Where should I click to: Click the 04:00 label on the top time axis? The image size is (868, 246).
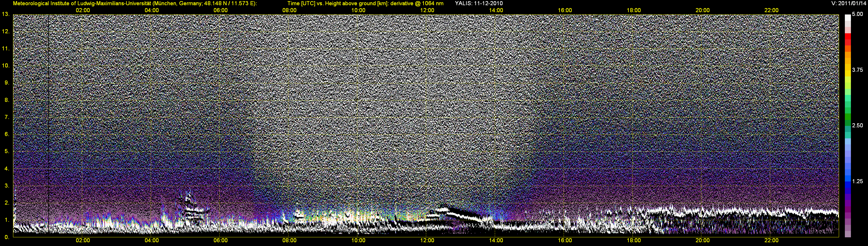[152, 10]
